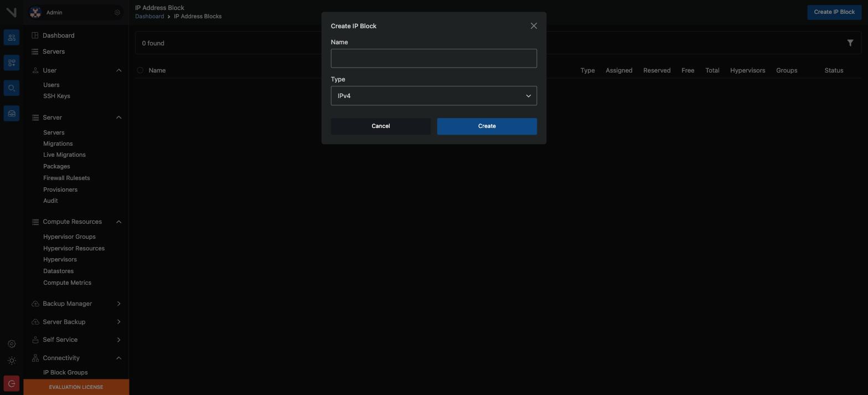Open the gear next to Admin
Viewport: 868px width, 395px height.
coord(117,12)
